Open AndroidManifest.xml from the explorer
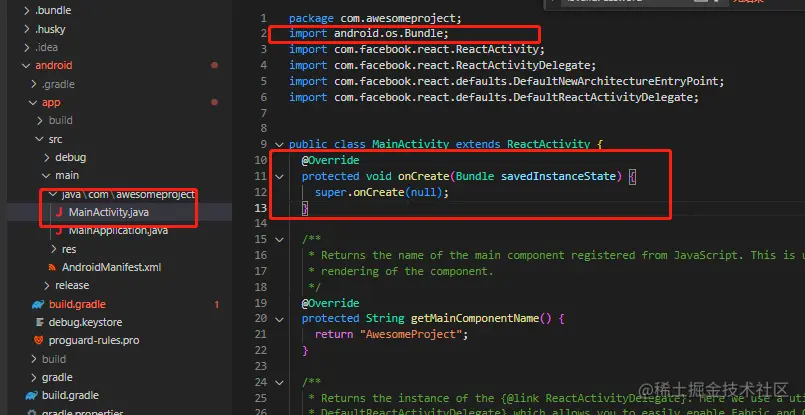The image size is (805, 415). tap(111, 268)
